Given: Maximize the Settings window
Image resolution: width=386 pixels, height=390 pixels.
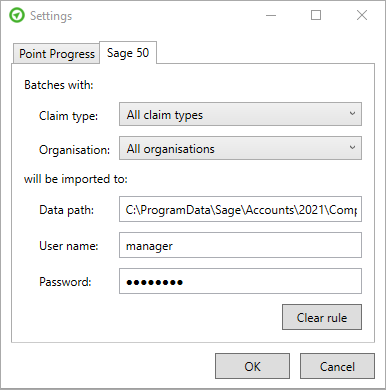Looking at the screenshot, I should click(x=316, y=15).
